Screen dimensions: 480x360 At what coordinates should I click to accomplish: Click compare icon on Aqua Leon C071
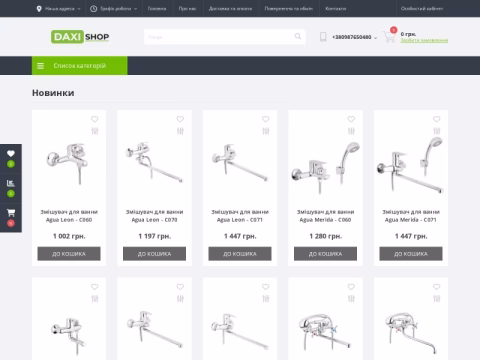pos(266,131)
